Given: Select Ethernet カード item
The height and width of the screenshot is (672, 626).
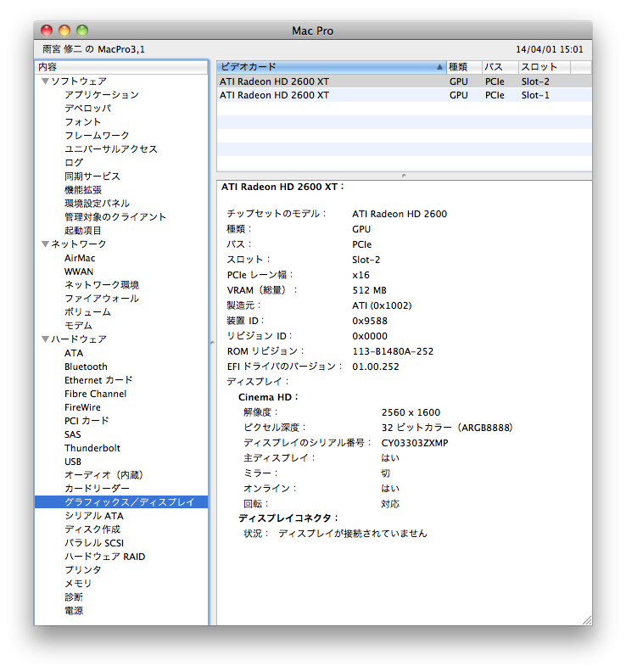Looking at the screenshot, I should point(98,380).
